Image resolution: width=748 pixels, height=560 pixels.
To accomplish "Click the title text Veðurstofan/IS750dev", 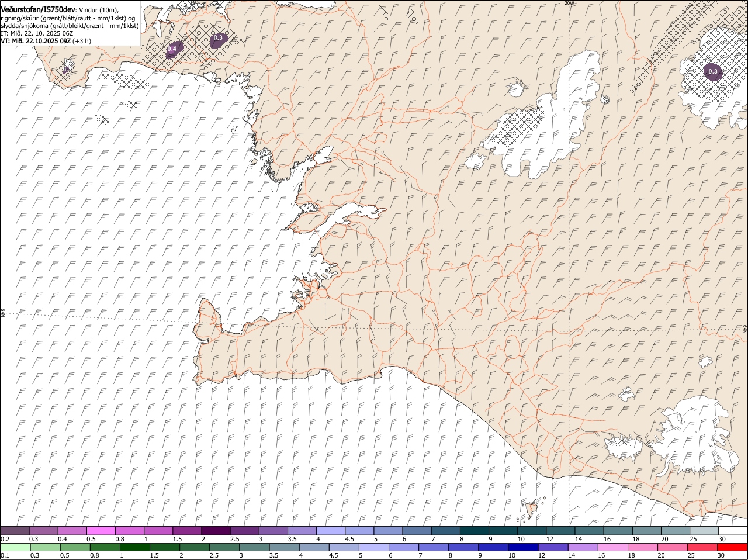I will [x=38, y=10].
